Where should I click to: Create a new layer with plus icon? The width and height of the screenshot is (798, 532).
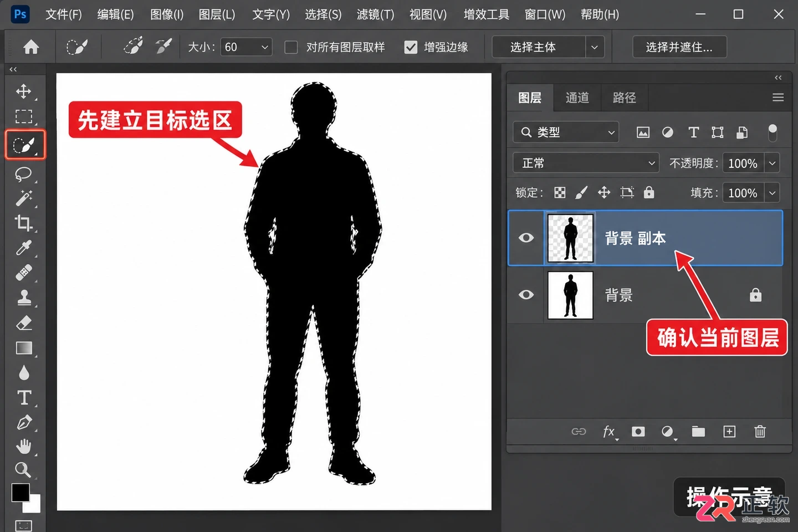point(729,431)
